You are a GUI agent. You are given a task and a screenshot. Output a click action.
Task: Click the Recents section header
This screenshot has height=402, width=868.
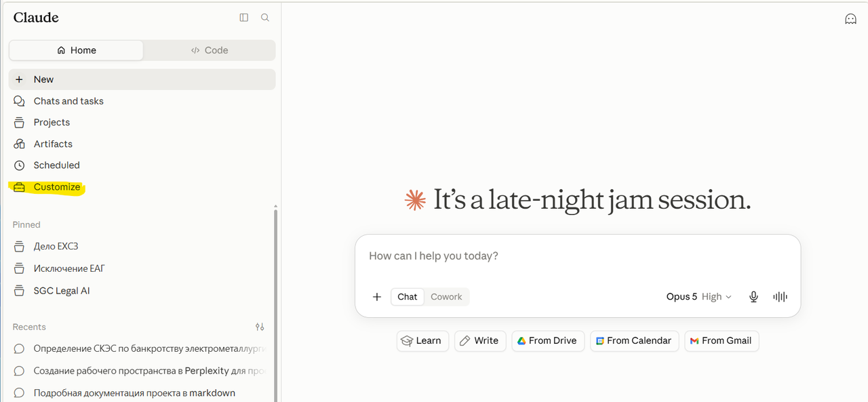(x=29, y=327)
